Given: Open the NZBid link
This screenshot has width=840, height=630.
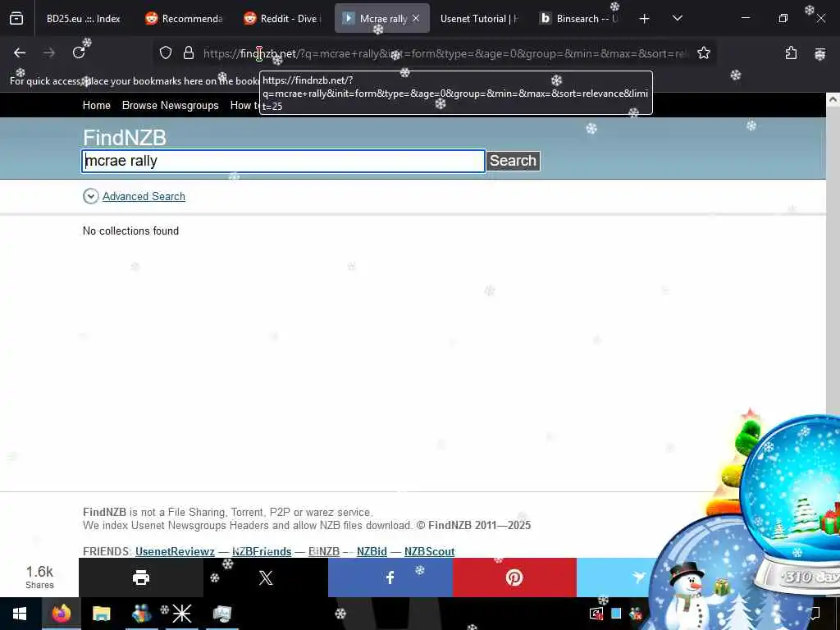Looking at the screenshot, I should coord(372,551).
